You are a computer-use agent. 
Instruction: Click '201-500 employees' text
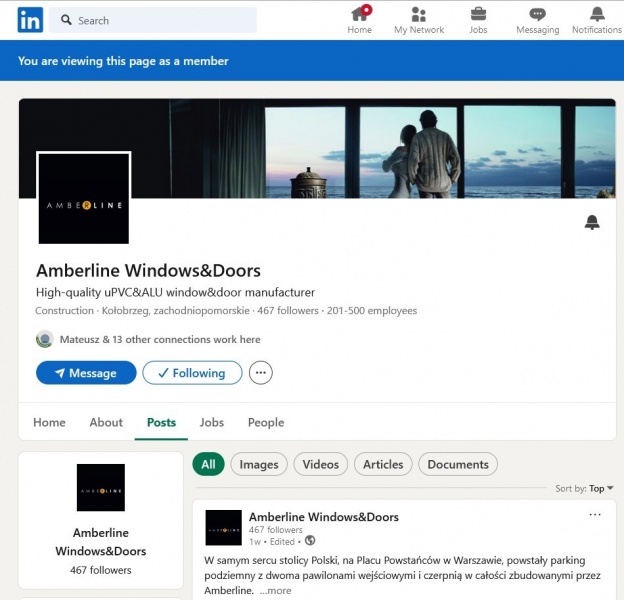[372, 311]
